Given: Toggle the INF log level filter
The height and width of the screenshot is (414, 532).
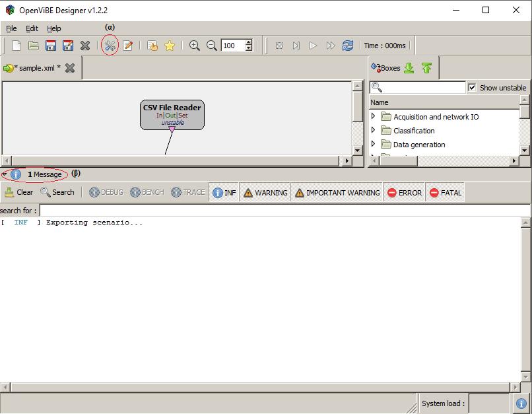Looking at the screenshot, I should click(x=224, y=192).
